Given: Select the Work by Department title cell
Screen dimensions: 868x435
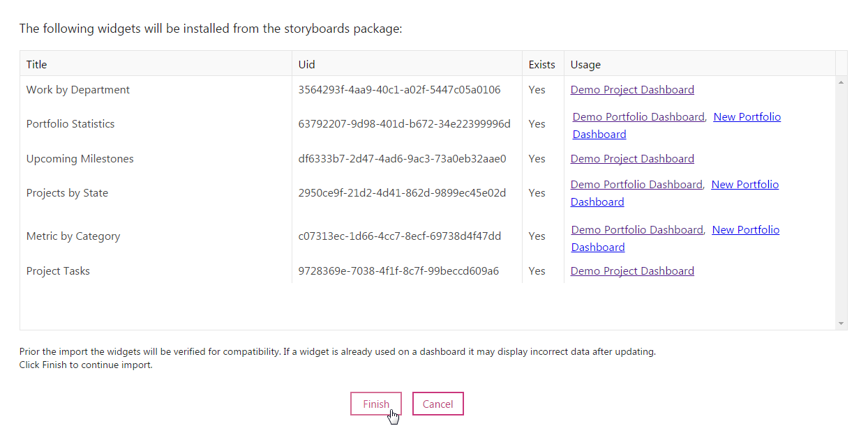Looking at the screenshot, I should (78, 89).
